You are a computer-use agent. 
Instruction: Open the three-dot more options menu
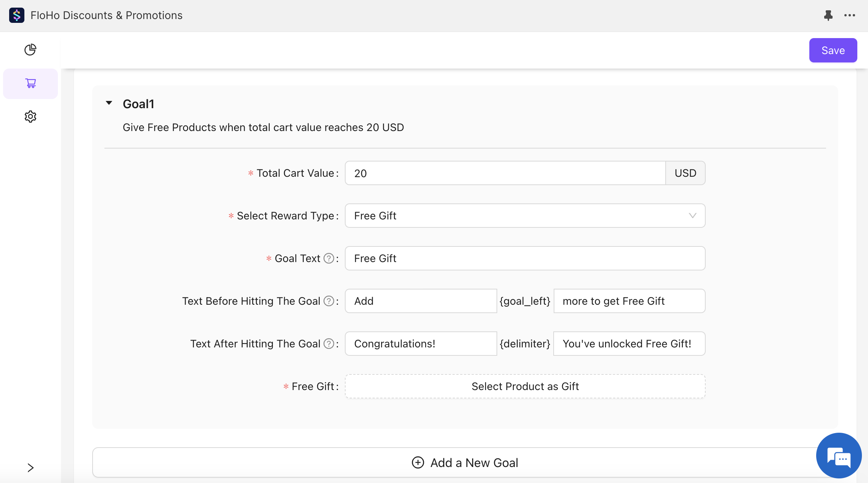coord(849,15)
